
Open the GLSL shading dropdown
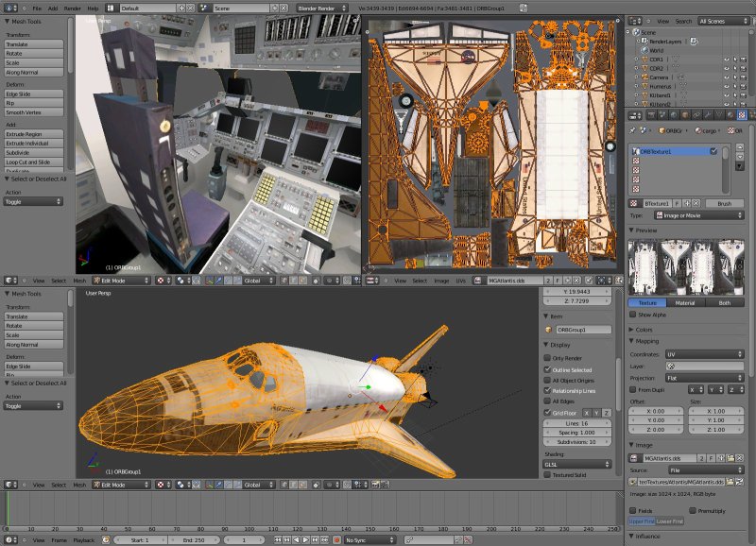577,464
